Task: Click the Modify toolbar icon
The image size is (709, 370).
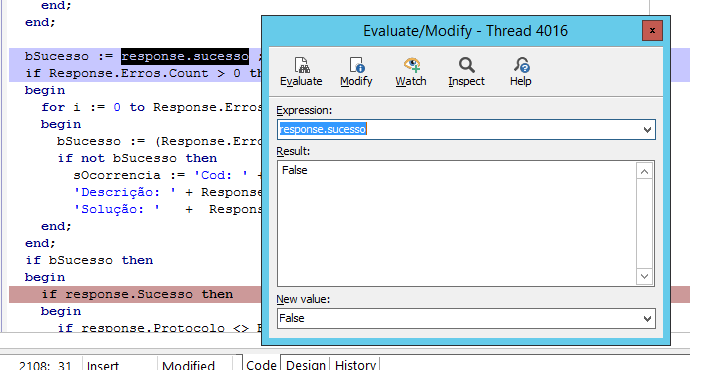Action: click(356, 72)
